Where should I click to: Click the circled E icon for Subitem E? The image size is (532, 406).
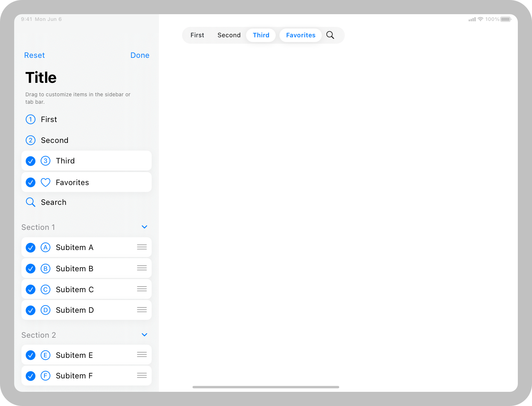(x=45, y=355)
